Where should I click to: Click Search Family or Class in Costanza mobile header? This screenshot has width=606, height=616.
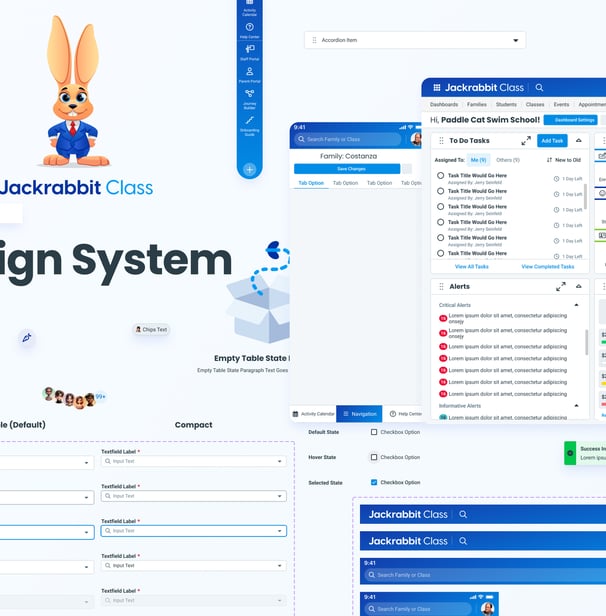348,139
